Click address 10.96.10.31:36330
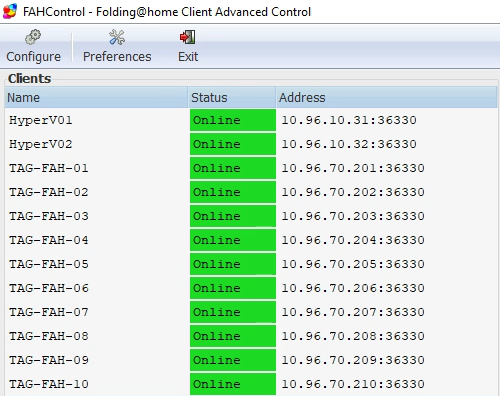Image resolution: width=500 pixels, height=396 pixels. 349,120
